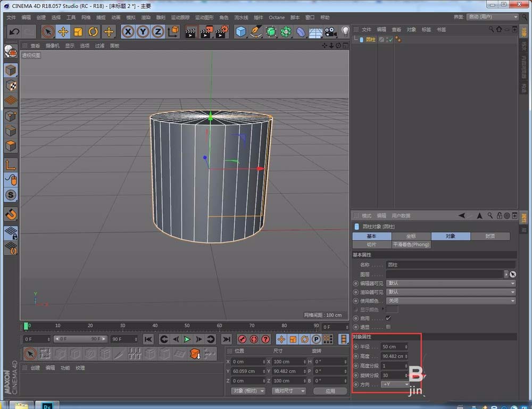Open the 渲染 menu in menu bar
532x409 pixels.
(146, 18)
